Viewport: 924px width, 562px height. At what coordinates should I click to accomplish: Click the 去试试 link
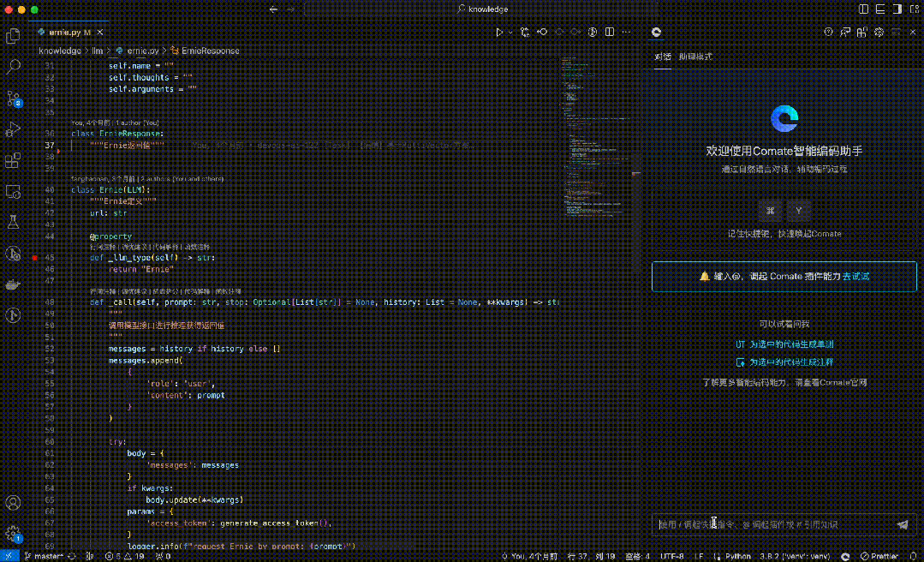(x=855, y=277)
